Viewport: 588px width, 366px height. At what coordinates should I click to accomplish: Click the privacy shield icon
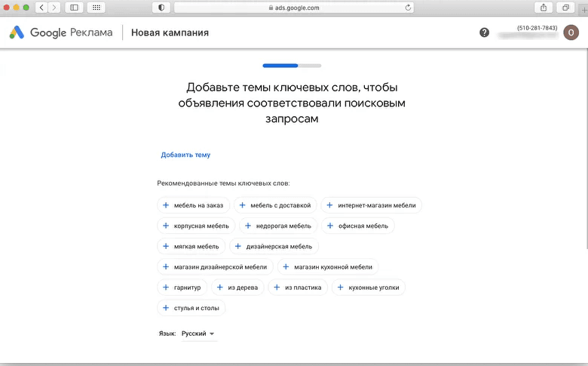(x=161, y=8)
